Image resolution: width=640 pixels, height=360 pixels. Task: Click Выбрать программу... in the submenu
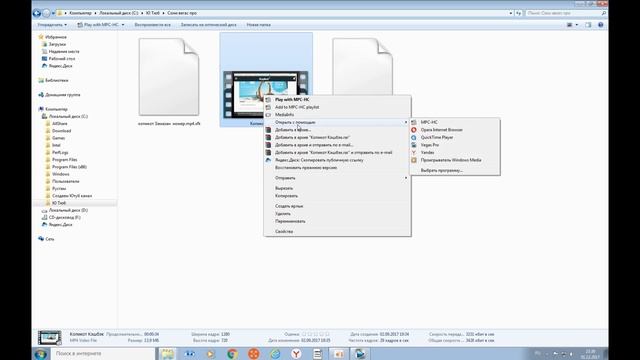tap(442, 170)
